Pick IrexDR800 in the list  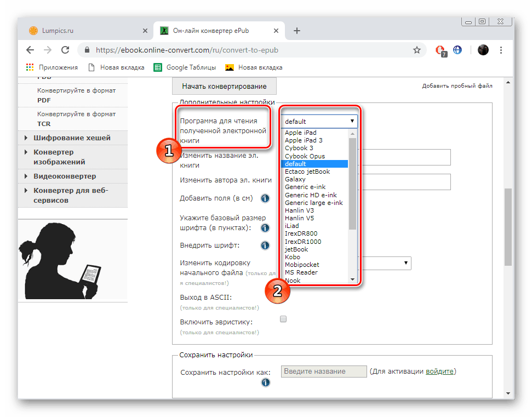point(314,234)
